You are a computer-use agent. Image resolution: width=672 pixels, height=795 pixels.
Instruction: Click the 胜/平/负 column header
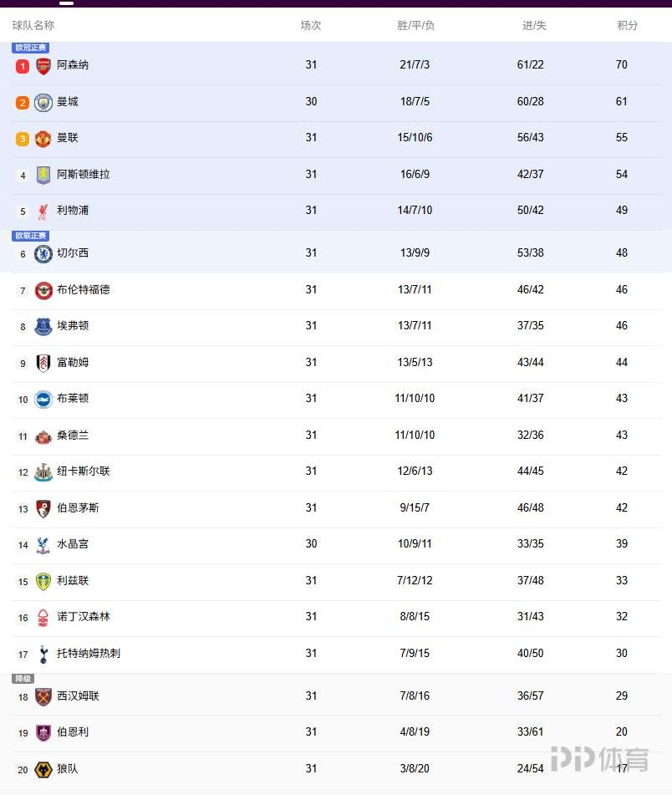pyautogui.click(x=415, y=26)
